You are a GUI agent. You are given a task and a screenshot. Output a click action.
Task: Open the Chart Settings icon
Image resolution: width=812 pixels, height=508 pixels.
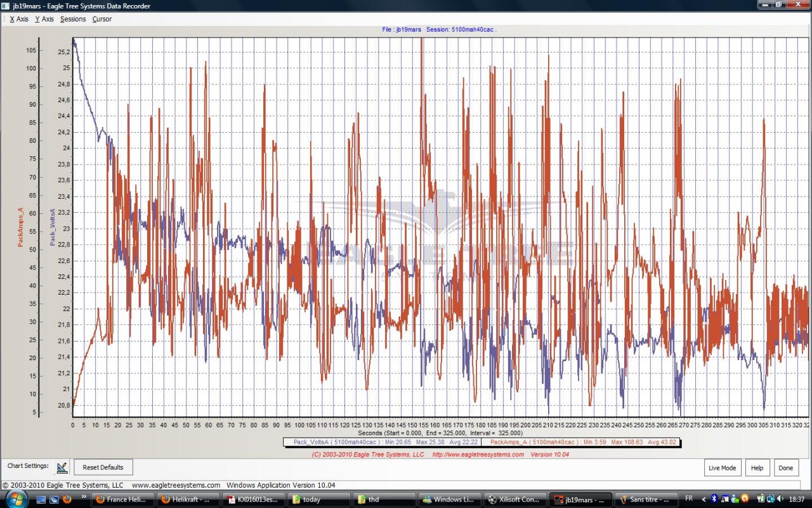(x=62, y=467)
